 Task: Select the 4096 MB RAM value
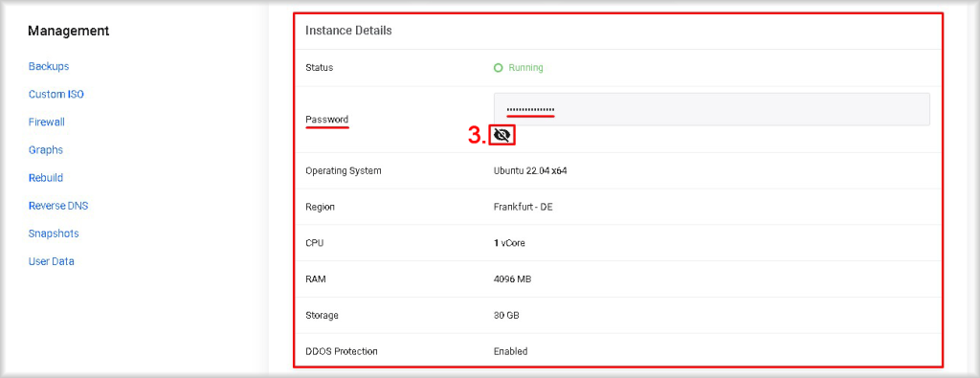[x=512, y=279]
